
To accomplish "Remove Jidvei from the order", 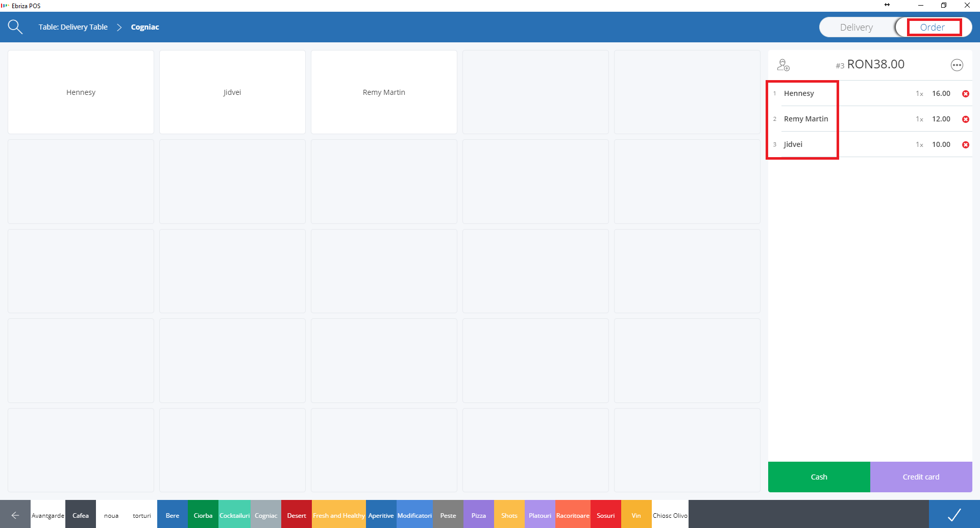I will click(x=965, y=145).
